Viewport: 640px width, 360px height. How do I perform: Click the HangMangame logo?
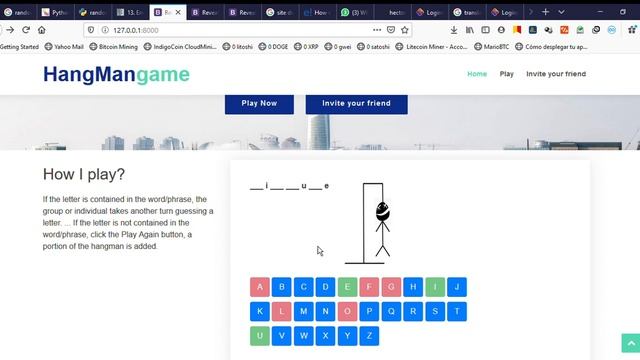tap(116, 75)
